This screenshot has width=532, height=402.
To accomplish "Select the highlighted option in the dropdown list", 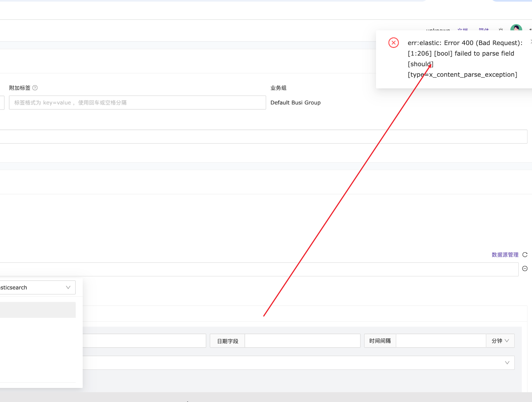I will [x=38, y=310].
